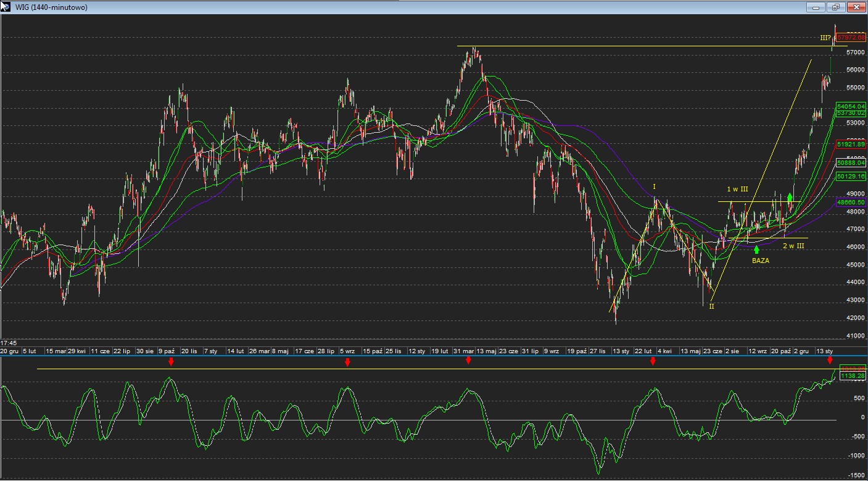Click the WIG chart window icon
The image size is (868, 481).
6,7
